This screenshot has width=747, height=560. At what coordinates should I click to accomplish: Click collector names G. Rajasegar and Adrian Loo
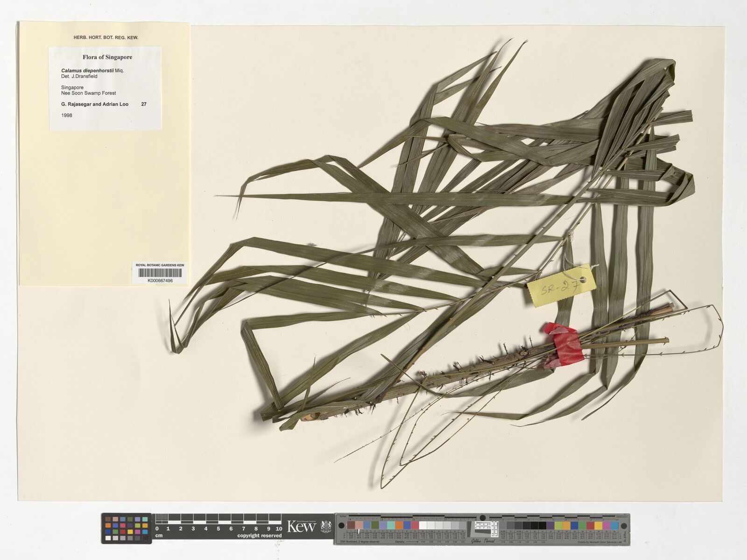[95, 105]
